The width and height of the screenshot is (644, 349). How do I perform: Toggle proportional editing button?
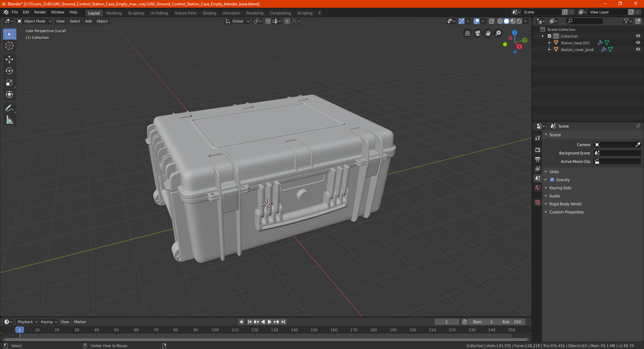287,21
